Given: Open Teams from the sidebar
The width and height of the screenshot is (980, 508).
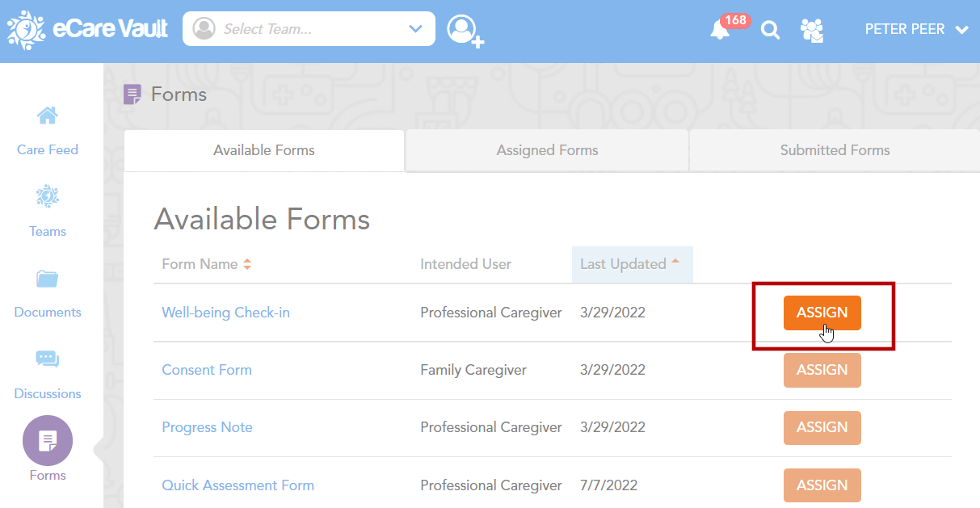Looking at the screenshot, I should (48, 211).
